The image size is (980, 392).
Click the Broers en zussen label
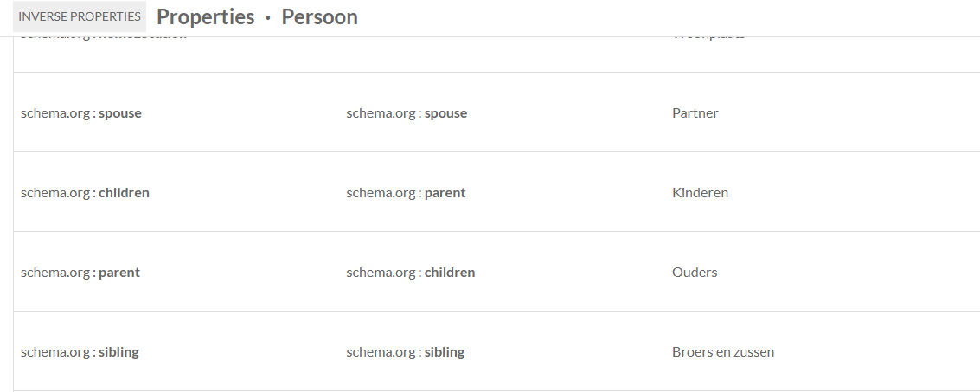722,352
